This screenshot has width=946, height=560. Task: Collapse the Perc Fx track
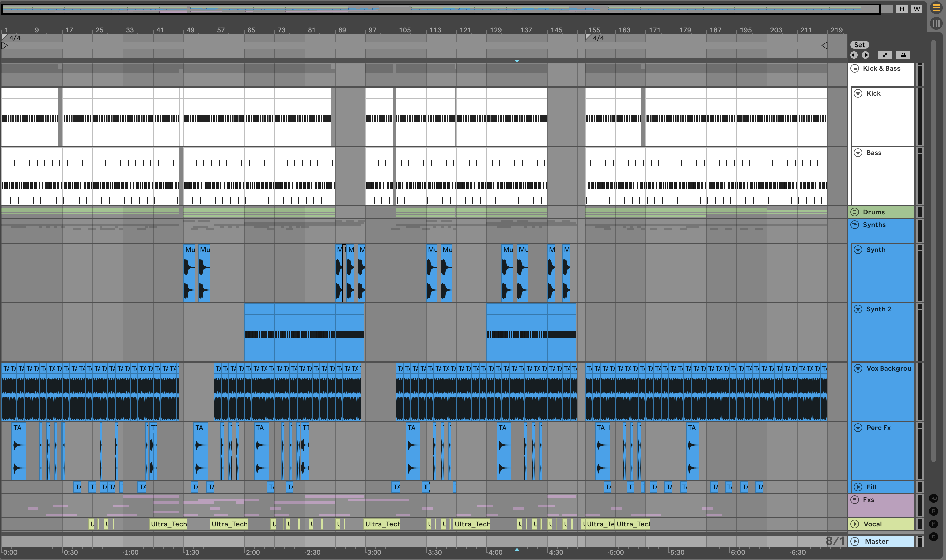tap(858, 428)
